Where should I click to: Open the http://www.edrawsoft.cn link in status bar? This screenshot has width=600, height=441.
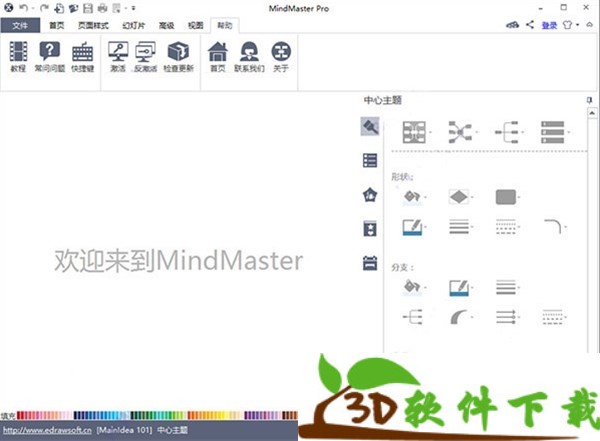pos(47,430)
